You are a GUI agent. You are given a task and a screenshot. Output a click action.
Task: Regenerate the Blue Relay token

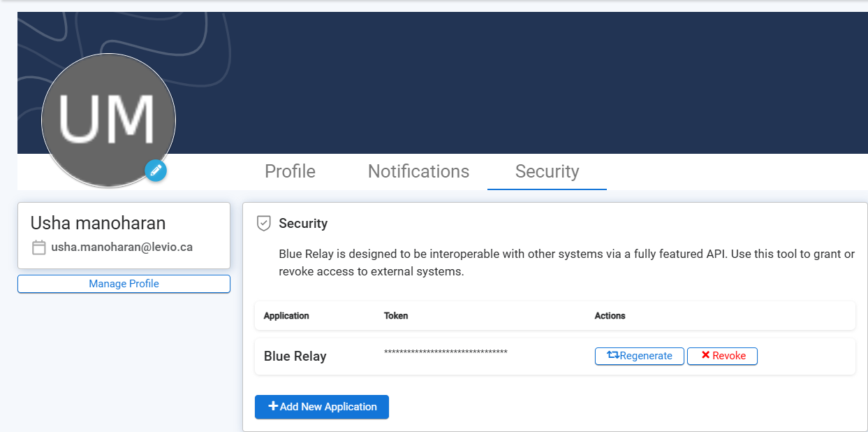click(x=639, y=356)
